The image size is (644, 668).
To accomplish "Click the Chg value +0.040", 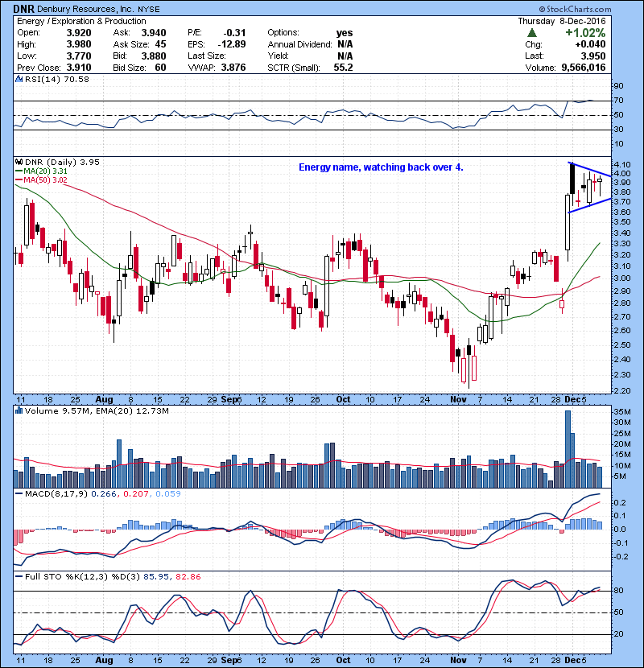I will 590,44.
